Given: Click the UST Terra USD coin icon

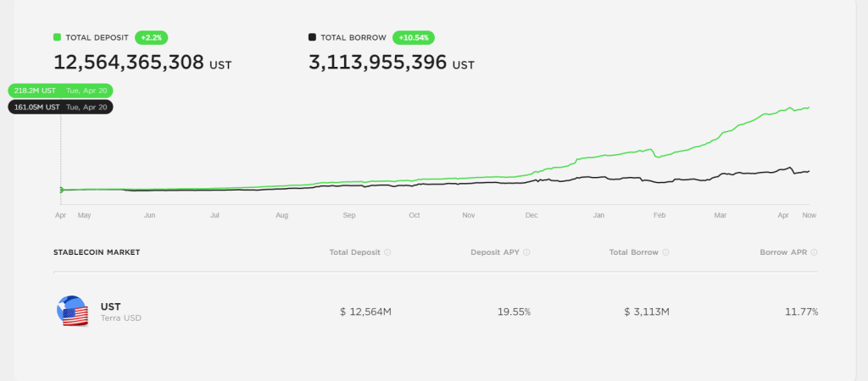Looking at the screenshot, I should [73, 311].
